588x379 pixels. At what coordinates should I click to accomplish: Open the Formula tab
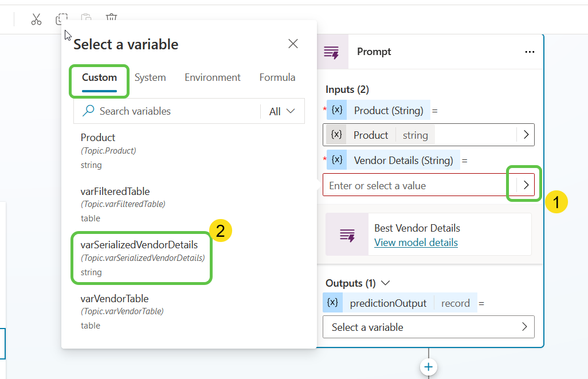click(277, 77)
